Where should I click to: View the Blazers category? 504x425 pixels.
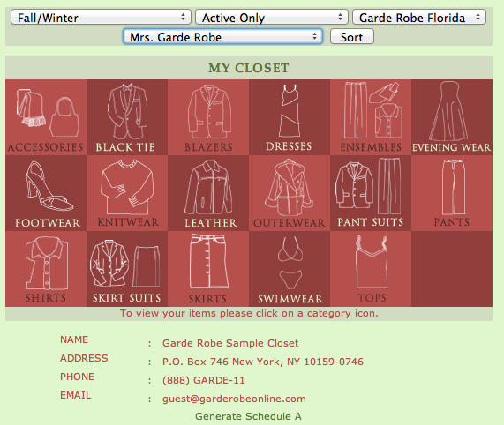pos(208,117)
